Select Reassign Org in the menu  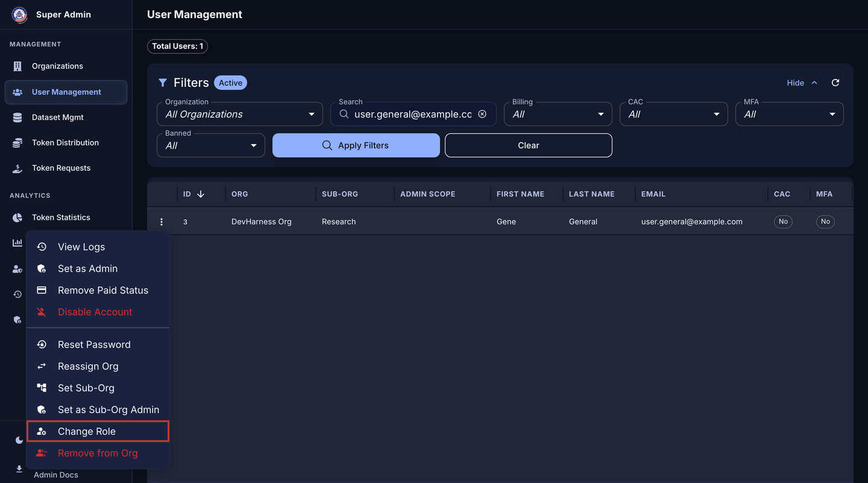point(98,366)
